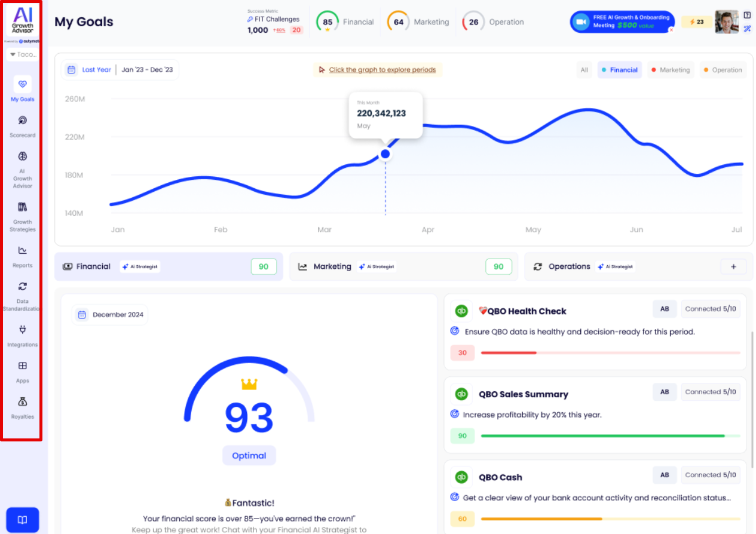The height and width of the screenshot is (534, 756).
Task: Open the Integrations plug icon
Action: pos(23,330)
